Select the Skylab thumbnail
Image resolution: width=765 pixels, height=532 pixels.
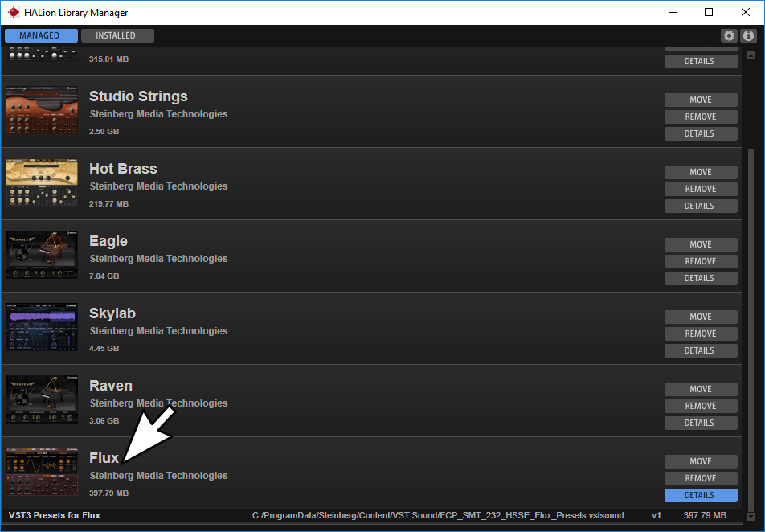click(x=42, y=327)
